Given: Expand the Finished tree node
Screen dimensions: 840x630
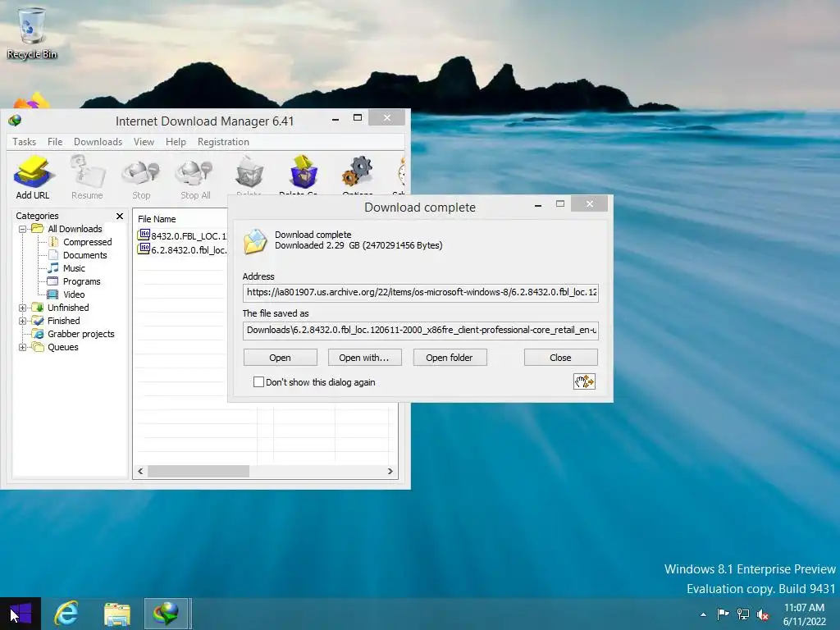Looking at the screenshot, I should tap(22, 321).
